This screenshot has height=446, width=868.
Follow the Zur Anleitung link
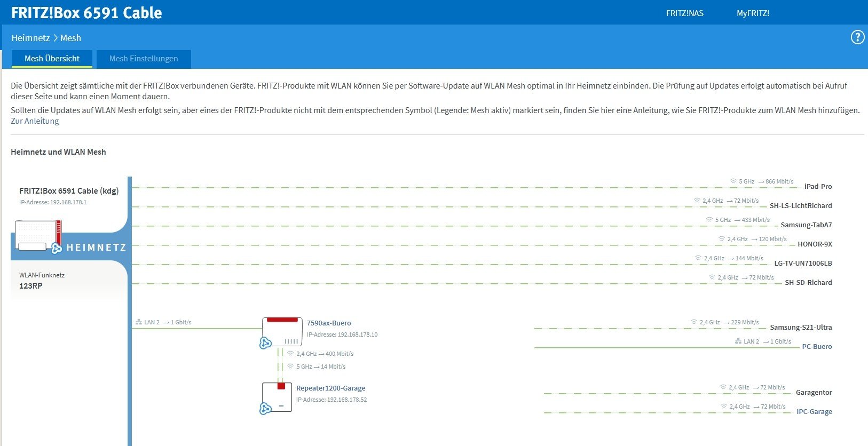(35, 121)
